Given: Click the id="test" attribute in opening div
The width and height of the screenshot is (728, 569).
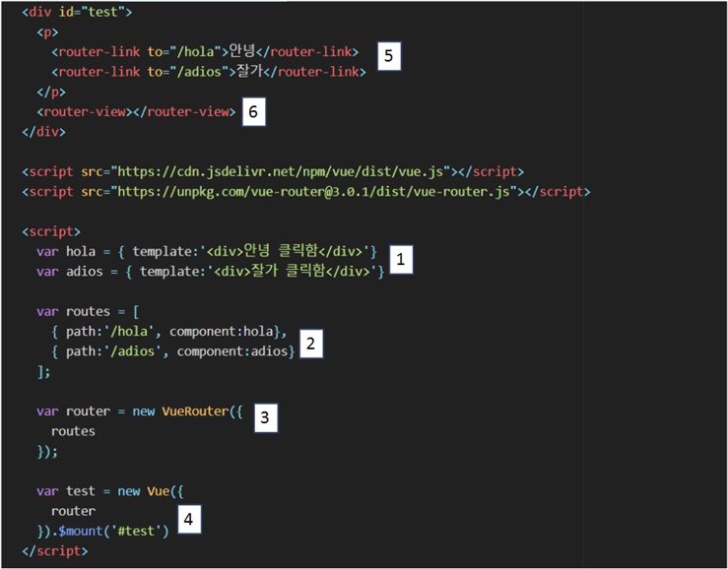Looking at the screenshot, I should 92,12.
